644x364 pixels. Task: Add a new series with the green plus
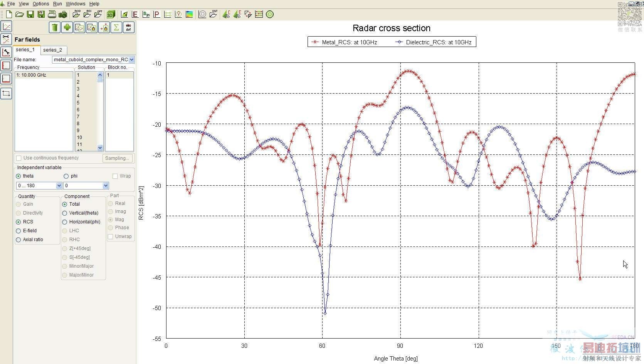tap(67, 27)
